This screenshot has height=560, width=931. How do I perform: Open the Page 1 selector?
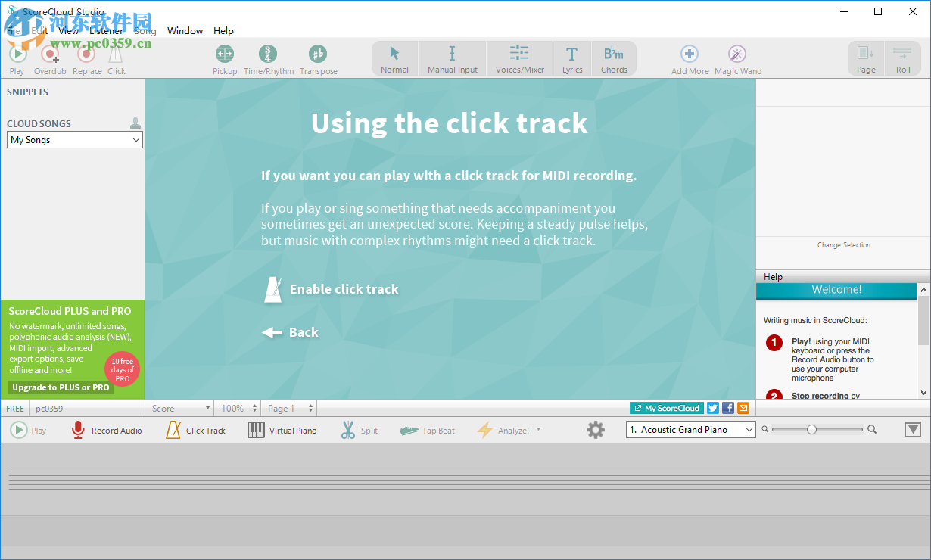click(290, 409)
